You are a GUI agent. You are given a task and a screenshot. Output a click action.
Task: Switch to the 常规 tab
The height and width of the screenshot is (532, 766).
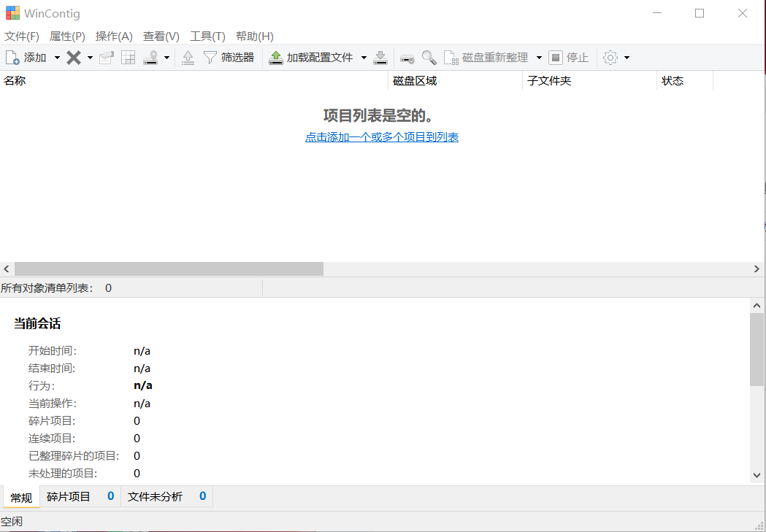pos(21,498)
